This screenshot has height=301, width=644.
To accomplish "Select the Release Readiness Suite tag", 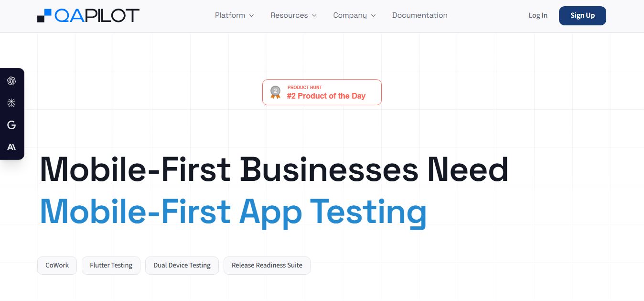I will click(x=267, y=265).
